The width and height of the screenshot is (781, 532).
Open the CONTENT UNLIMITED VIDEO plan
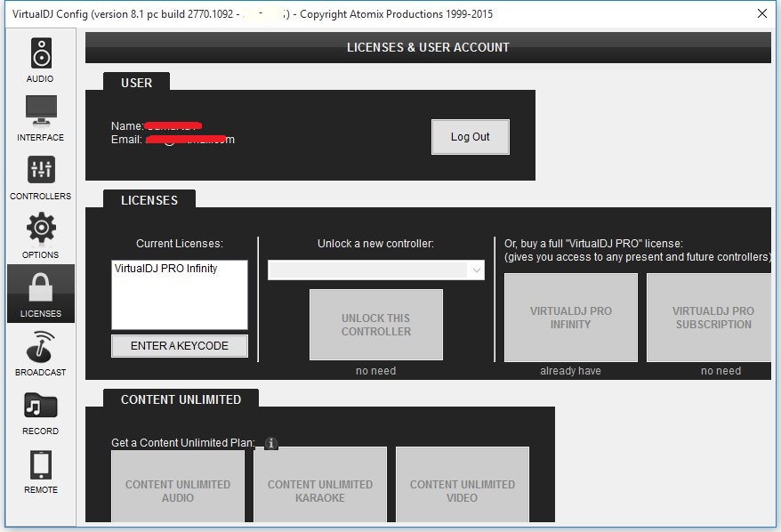pyautogui.click(x=462, y=484)
